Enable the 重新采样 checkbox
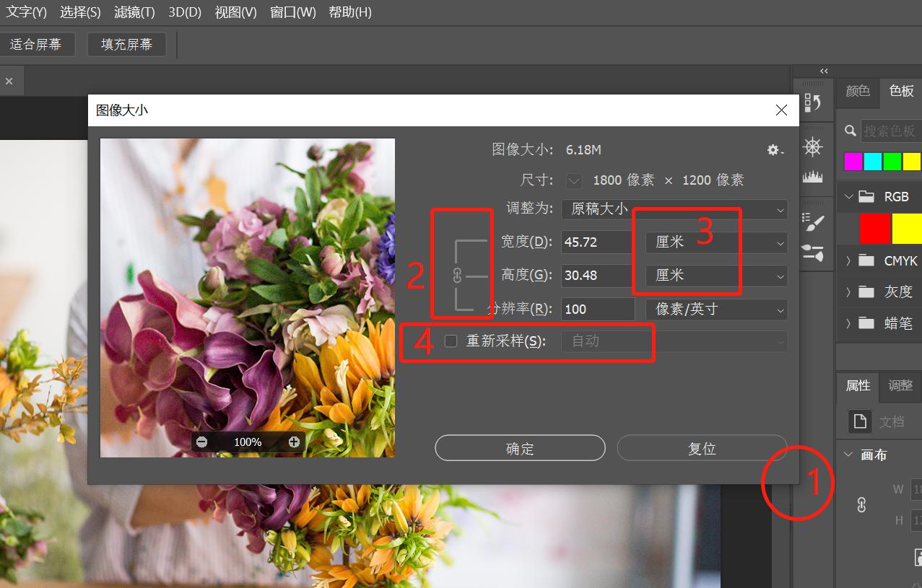Viewport: 922px width, 588px height. (x=451, y=341)
